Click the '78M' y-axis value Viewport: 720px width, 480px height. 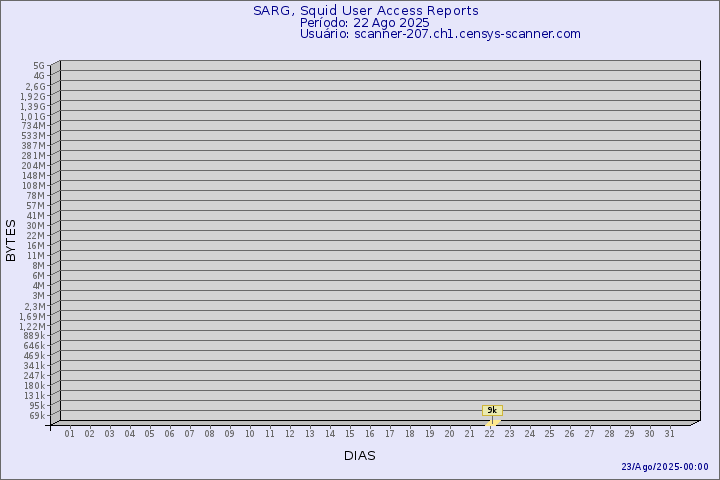[36, 196]
